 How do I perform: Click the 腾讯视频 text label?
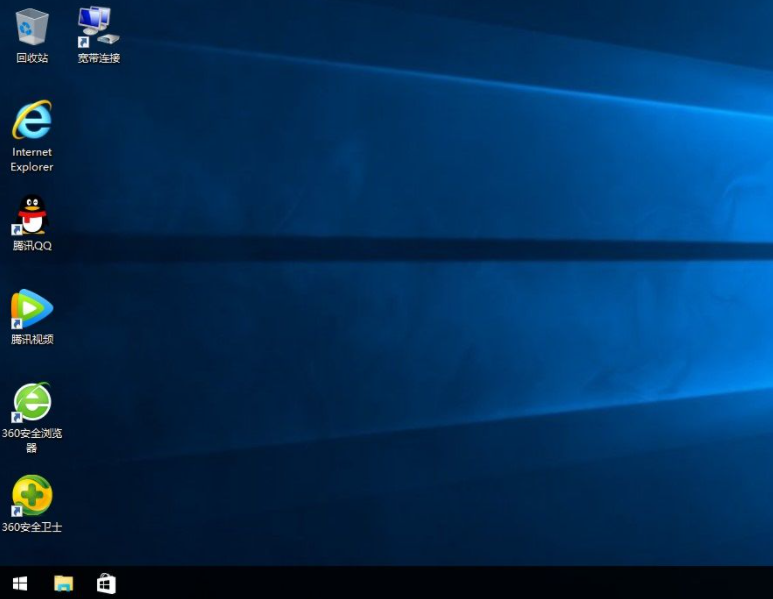32,339
